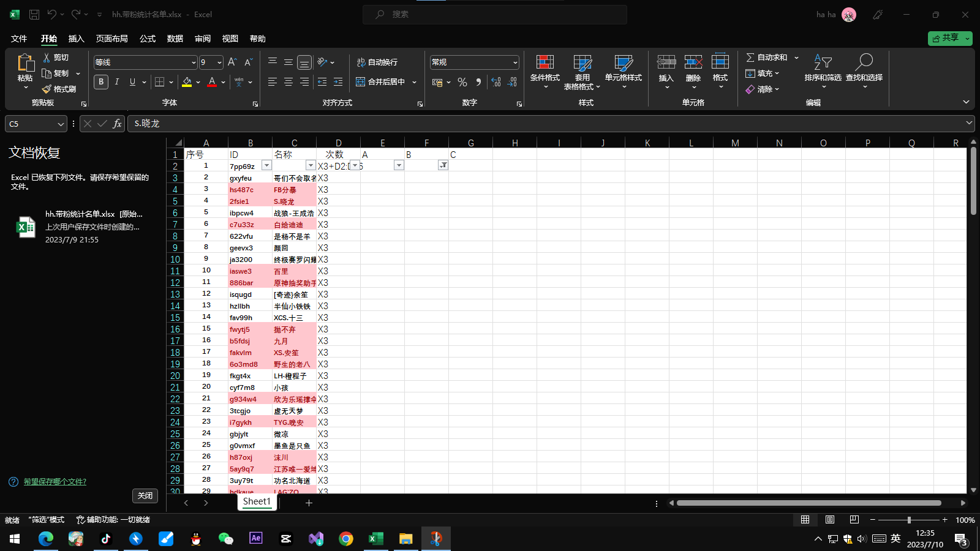Open Sort and Filter menu
The width and height of the screenshot is (980, 551).
point(823,71)
